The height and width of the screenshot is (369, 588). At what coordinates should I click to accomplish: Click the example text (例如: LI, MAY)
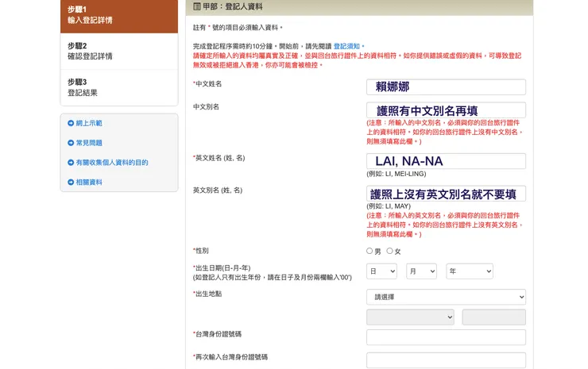click(389, 206)
